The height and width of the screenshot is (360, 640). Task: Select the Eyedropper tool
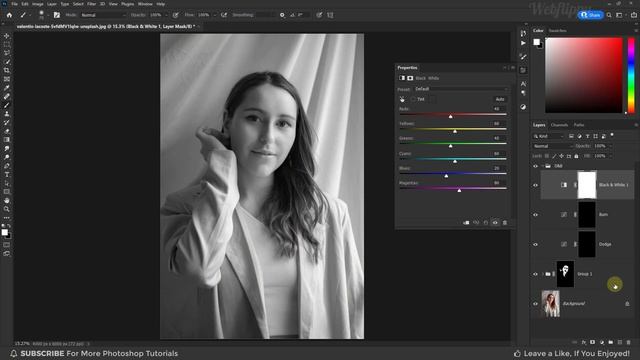coord(7,88)
